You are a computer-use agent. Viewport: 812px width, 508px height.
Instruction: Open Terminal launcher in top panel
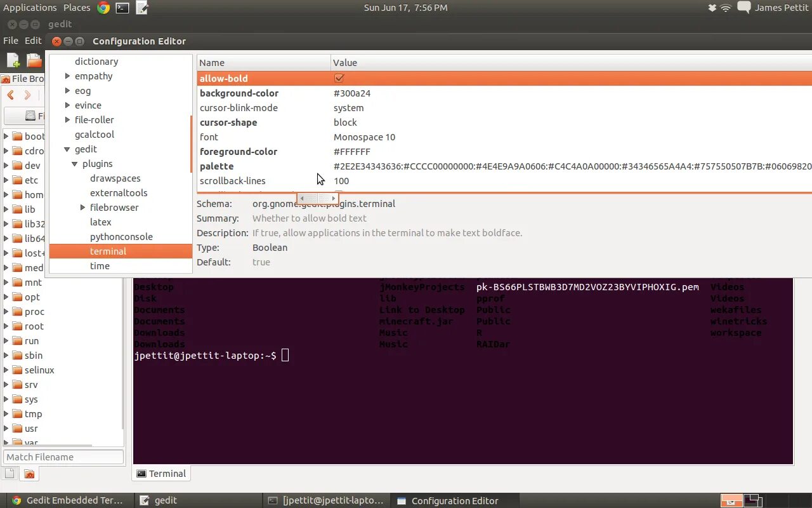point(122,8)
